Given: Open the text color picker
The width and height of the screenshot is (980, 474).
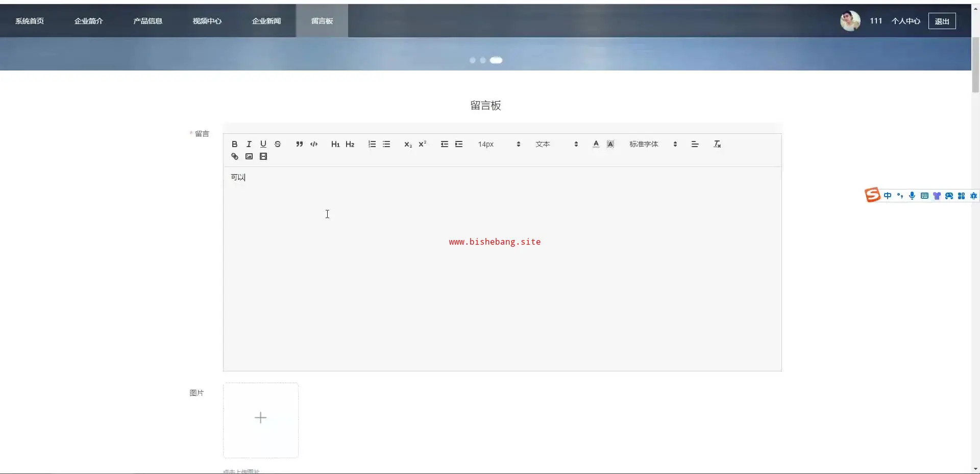Looking at the screenshot, I should tap(596, 144).
